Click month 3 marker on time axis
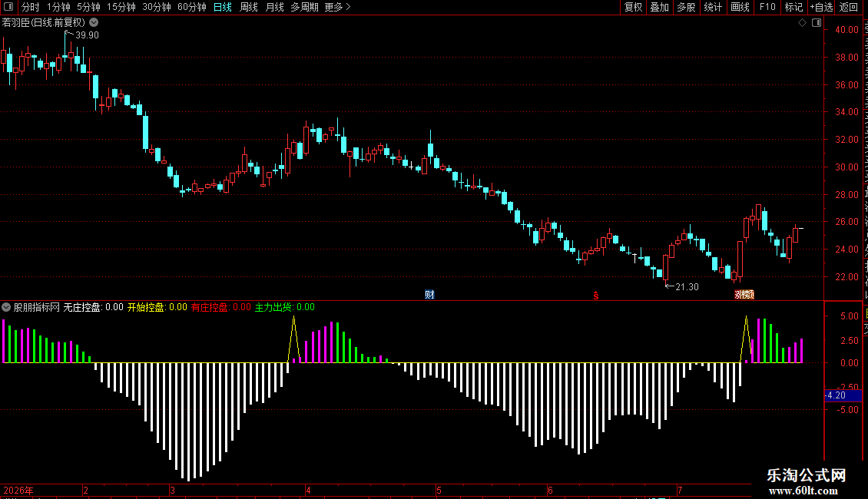This screenshot has height=499, width=868. pos(173,490)
